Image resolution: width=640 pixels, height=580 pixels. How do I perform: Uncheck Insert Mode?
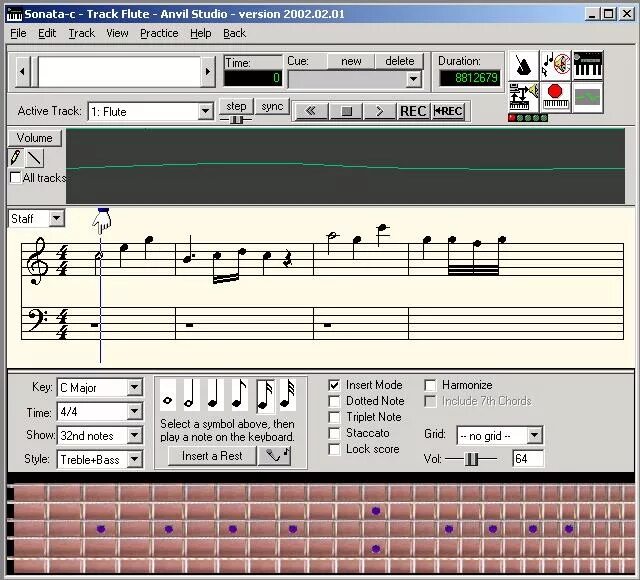[334, 385]
